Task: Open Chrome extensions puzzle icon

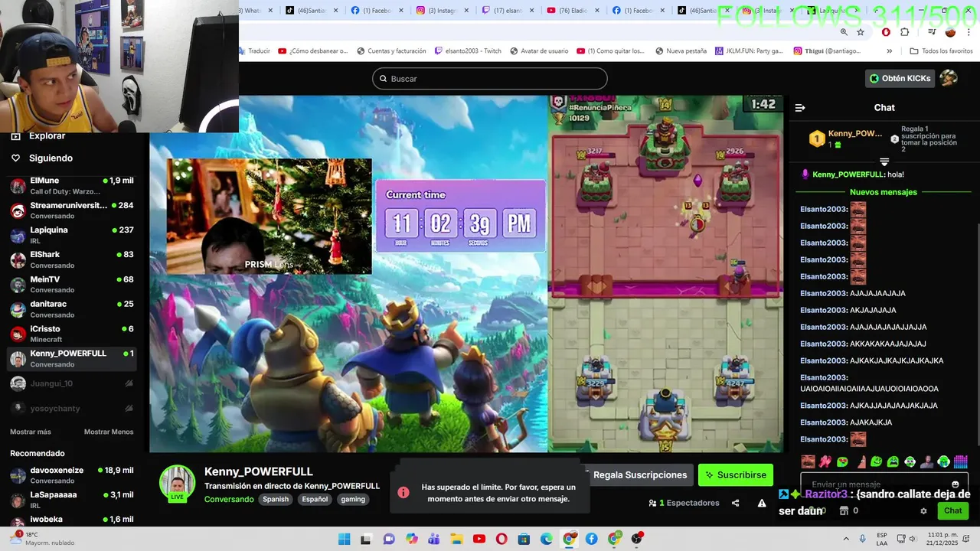Action: click(905, 32)
